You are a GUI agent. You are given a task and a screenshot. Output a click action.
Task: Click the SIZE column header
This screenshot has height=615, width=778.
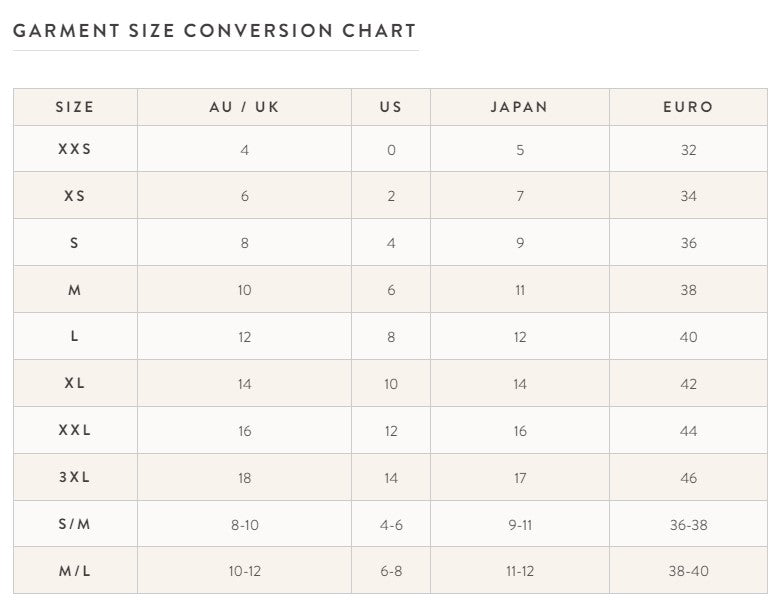coord(75,107)
